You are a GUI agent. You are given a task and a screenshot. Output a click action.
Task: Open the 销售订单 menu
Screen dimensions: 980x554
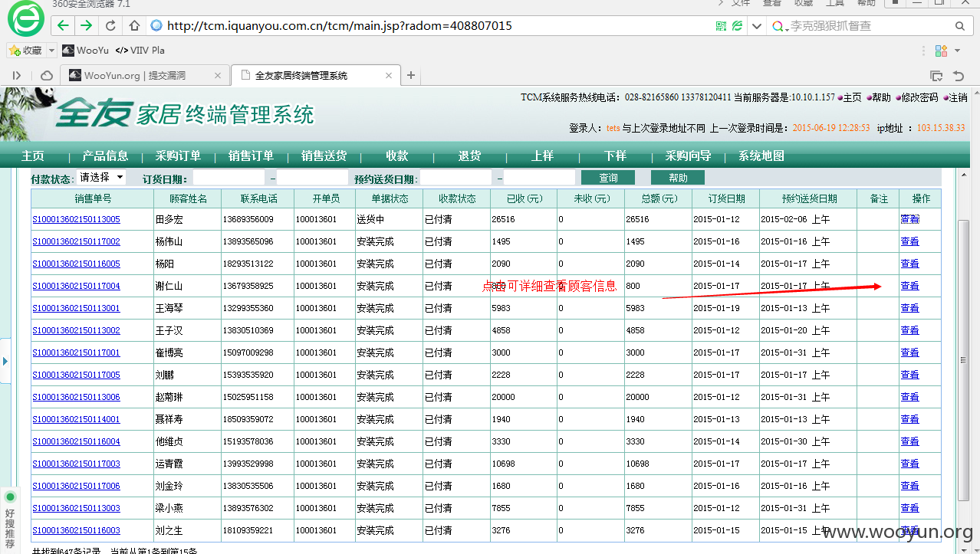251,156
